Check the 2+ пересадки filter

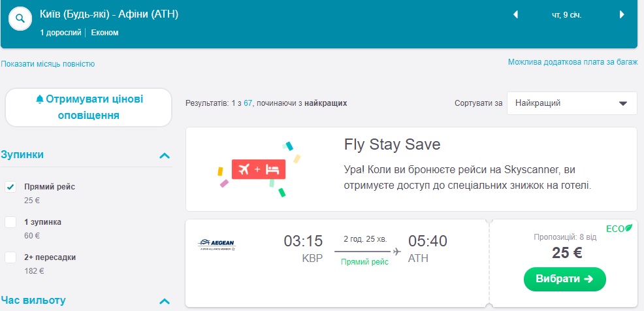10,257
